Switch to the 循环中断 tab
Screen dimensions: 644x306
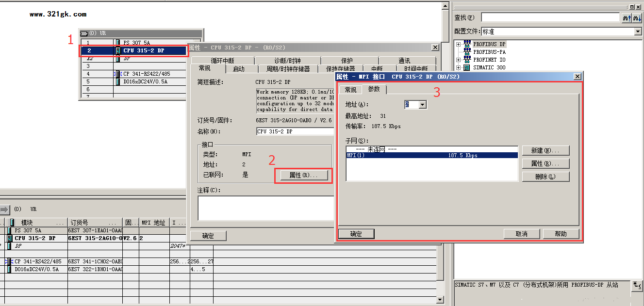click(x=222, y=61)
